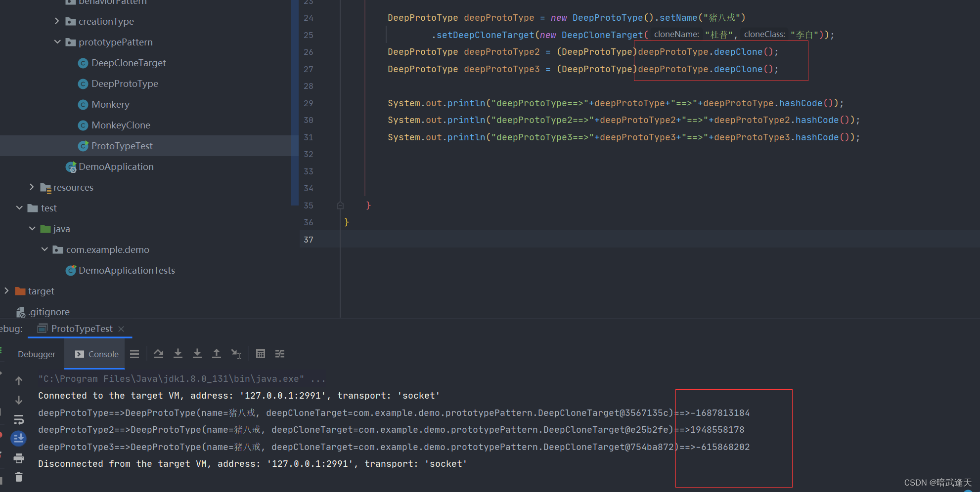Viewport: 980px width, 492px height.
Task: Click Monkery class icon in tree
Action: pos(83,105)
